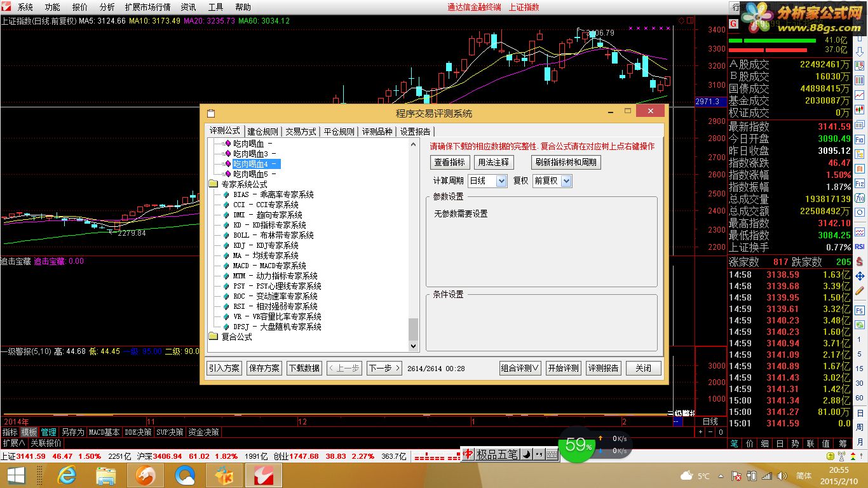Screen dimensions: 868x488
Task: Toggle the 扩展∧ panel expander
Action: [x=13, y=443]
